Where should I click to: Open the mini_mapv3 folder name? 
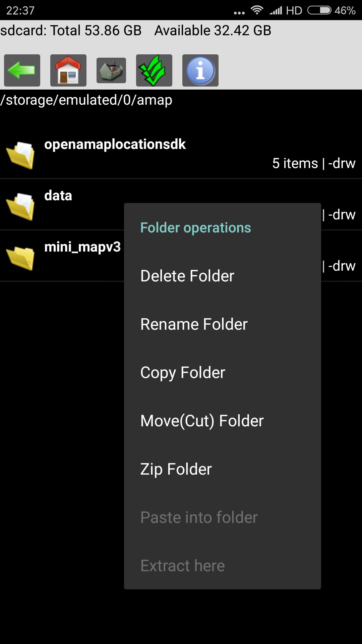tap(82, 247)
